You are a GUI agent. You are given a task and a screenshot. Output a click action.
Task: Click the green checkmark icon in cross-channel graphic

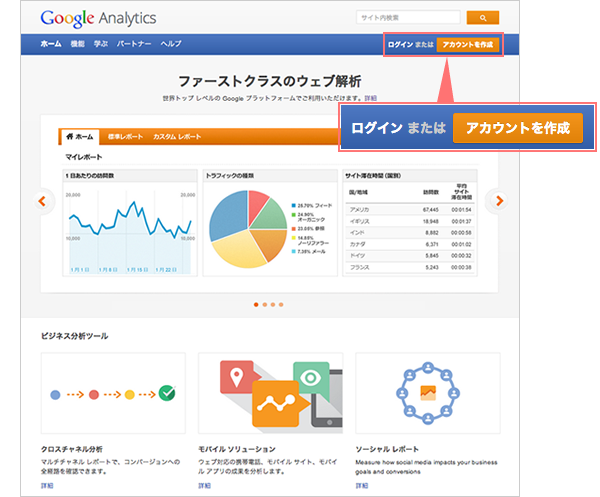tap(167, 393)
